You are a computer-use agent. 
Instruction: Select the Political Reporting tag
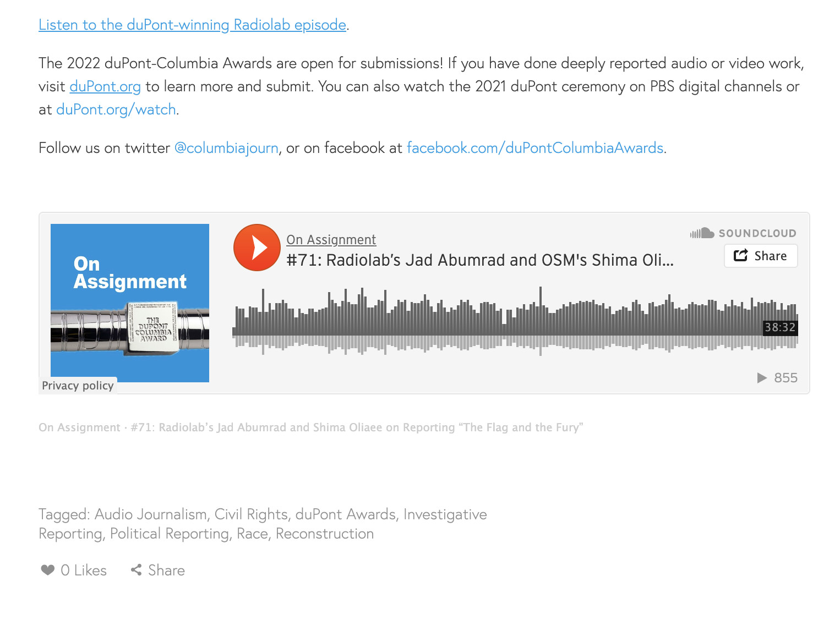tap(170, 534)
